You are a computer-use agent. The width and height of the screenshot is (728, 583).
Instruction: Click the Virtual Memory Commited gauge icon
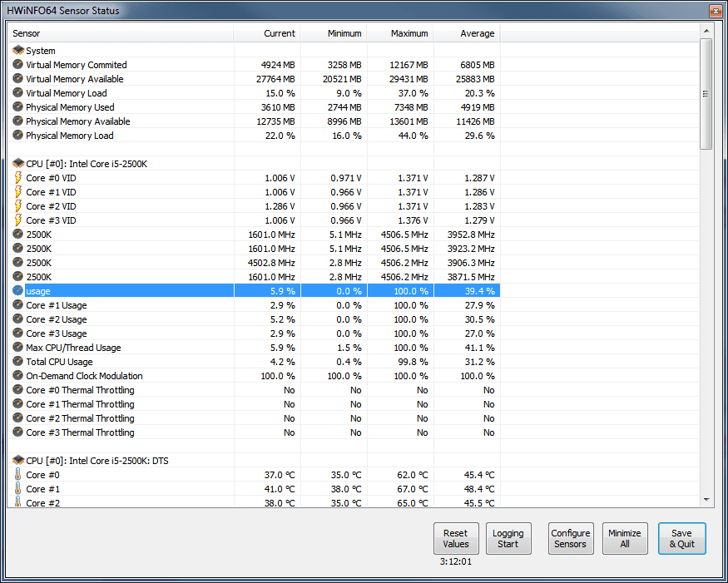tap(17, 64)
